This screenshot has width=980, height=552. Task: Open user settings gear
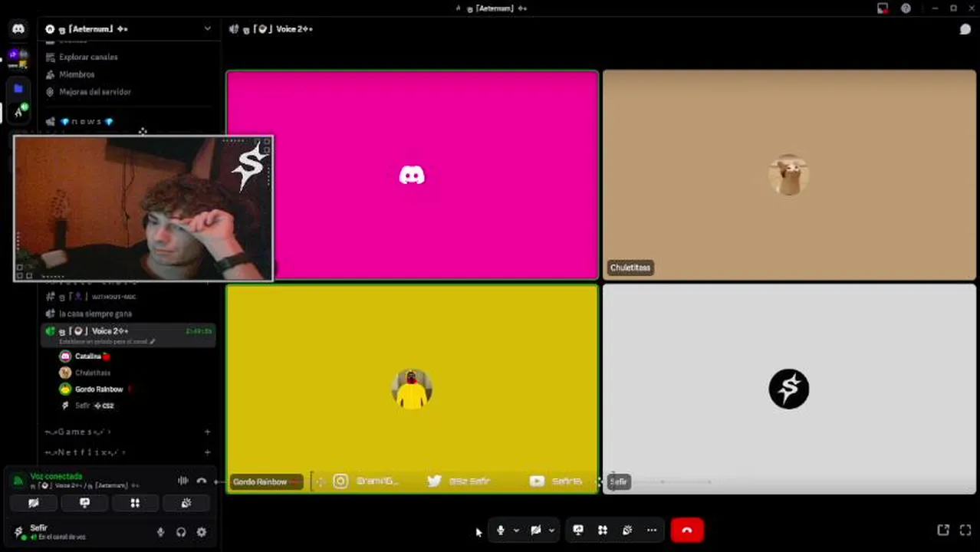(202, 532)
